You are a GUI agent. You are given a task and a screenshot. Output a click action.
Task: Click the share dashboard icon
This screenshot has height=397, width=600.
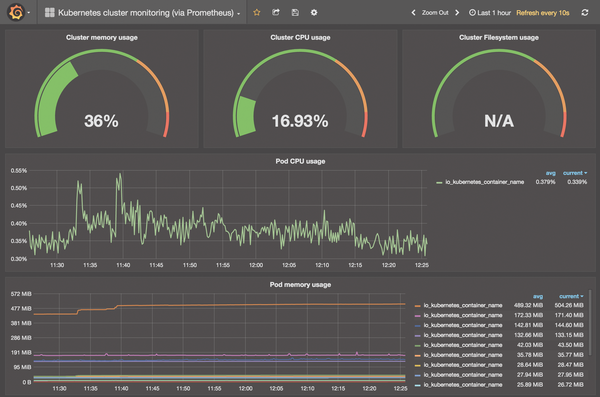pos(276,13)
